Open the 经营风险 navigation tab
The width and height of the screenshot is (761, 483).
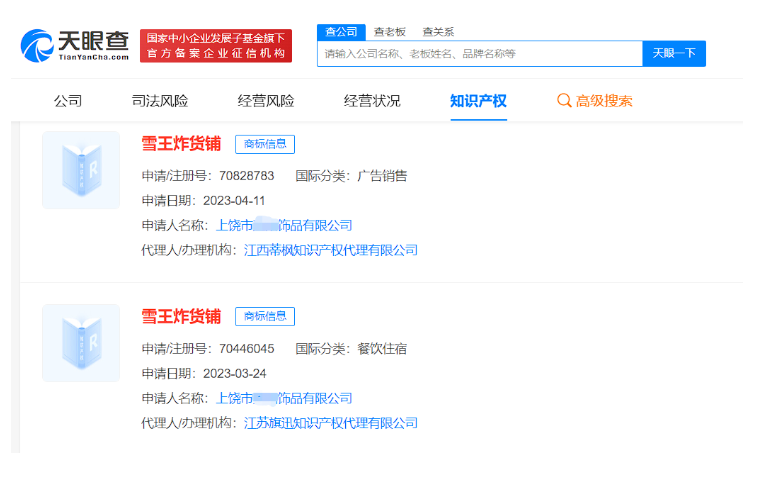[266, 101]
